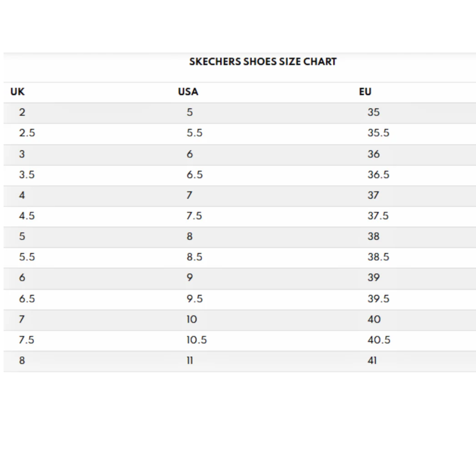Click USA size 7 cell

coord(190,195)
